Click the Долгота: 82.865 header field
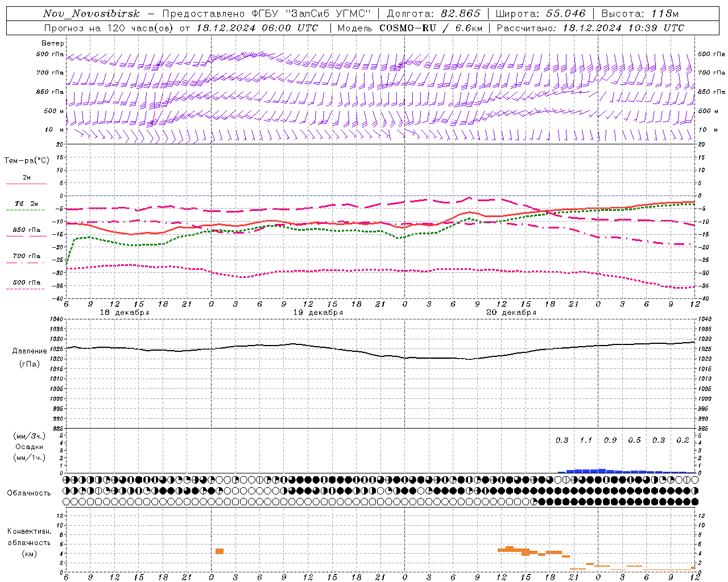728x582 pixels. coord(433,14)
